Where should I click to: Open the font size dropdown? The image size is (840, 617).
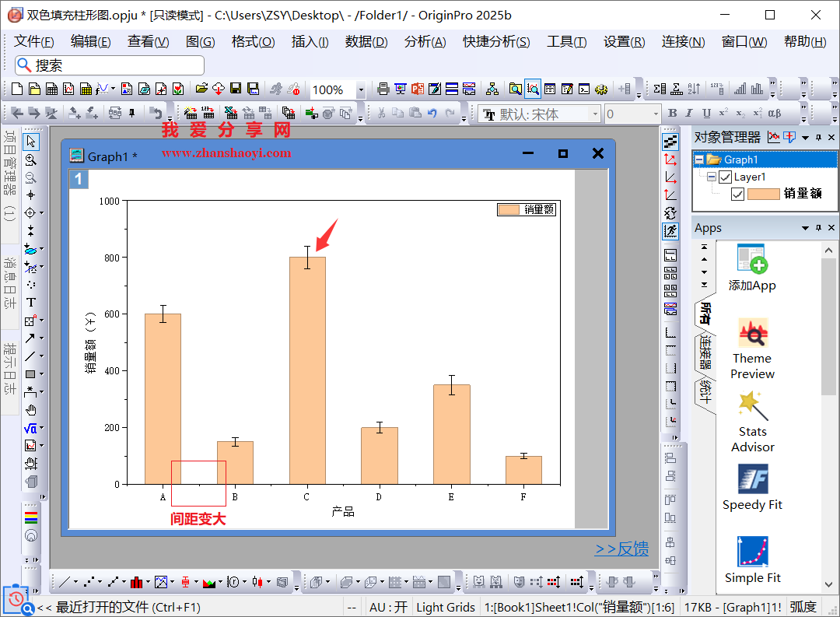point(655,114)
